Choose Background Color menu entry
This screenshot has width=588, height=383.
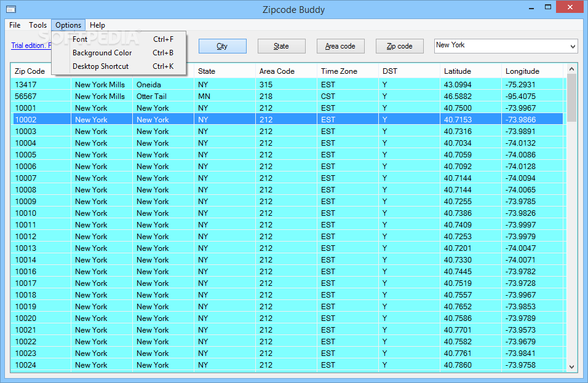pos(119,53)
